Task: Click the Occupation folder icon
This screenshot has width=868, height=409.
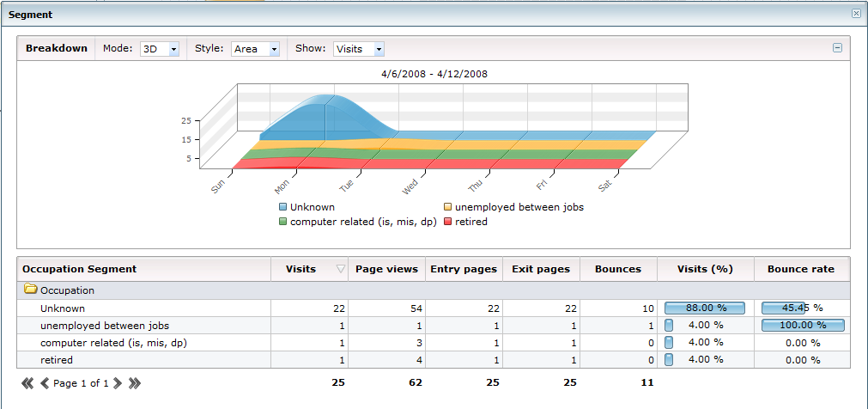Action: (x=30, y=290)
